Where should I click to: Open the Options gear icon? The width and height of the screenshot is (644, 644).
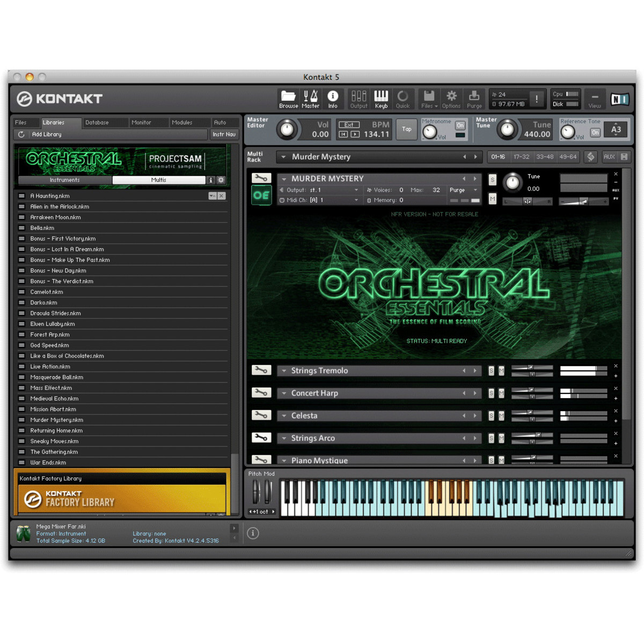pos(451,97)
